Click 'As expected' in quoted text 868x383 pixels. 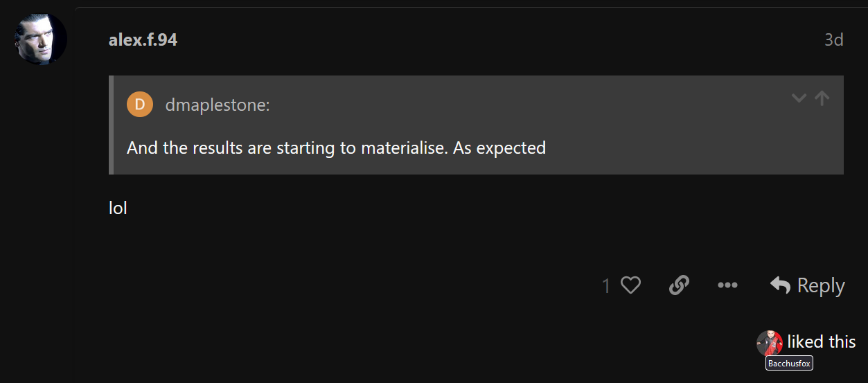[499, 148]
